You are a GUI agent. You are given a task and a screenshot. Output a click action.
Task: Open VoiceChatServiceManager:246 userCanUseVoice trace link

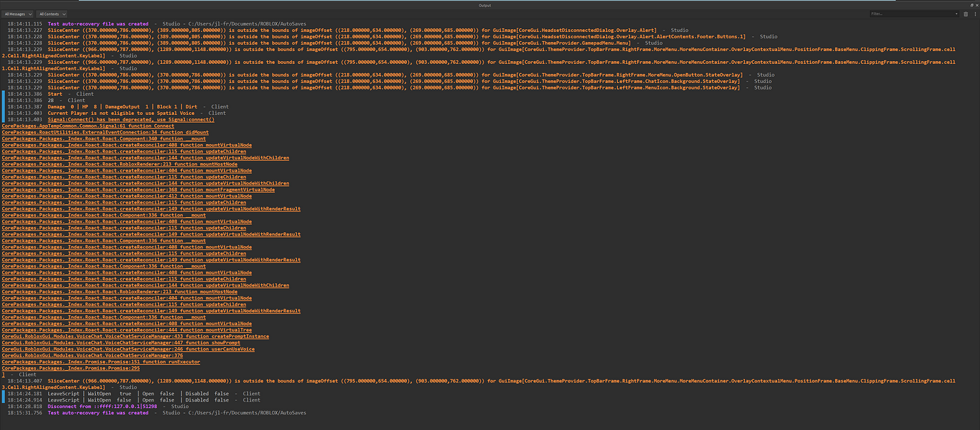pyautogui.click(x=128, y=349)
